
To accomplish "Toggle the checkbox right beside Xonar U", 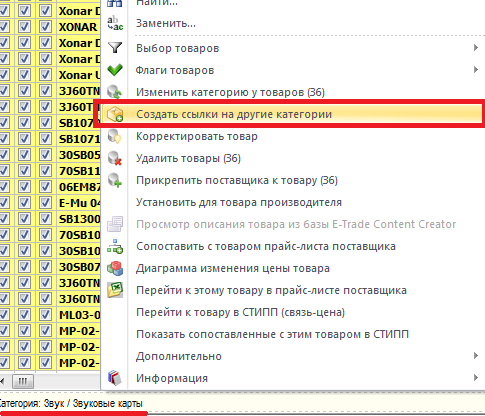I will click(45, 75).
